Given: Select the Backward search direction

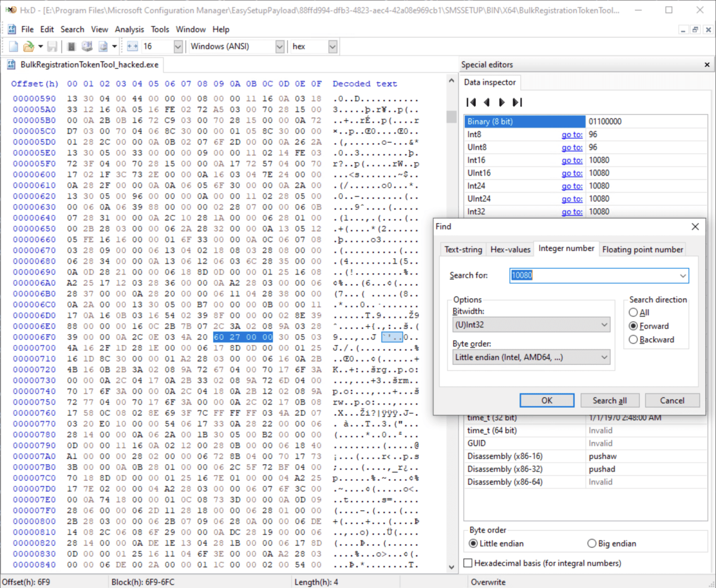Looking at the screenshot, I should pyautogui.click(x=633, y=340).
